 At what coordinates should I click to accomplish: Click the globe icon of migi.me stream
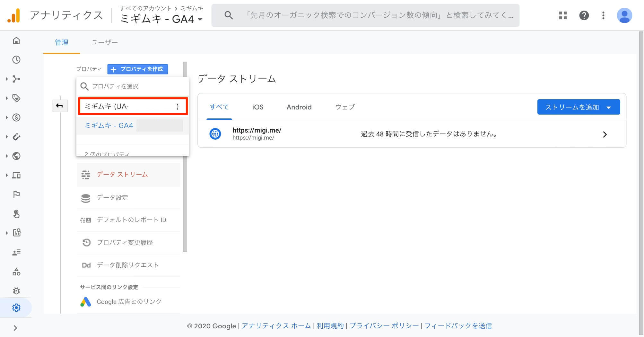[x=215, y=134]
